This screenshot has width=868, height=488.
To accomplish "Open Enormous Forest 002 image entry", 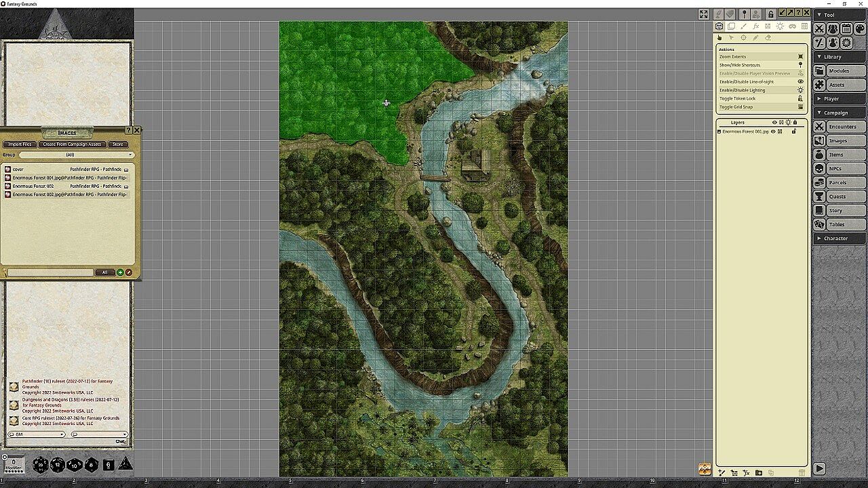I will pyautogui.click(x=67, y=186).
